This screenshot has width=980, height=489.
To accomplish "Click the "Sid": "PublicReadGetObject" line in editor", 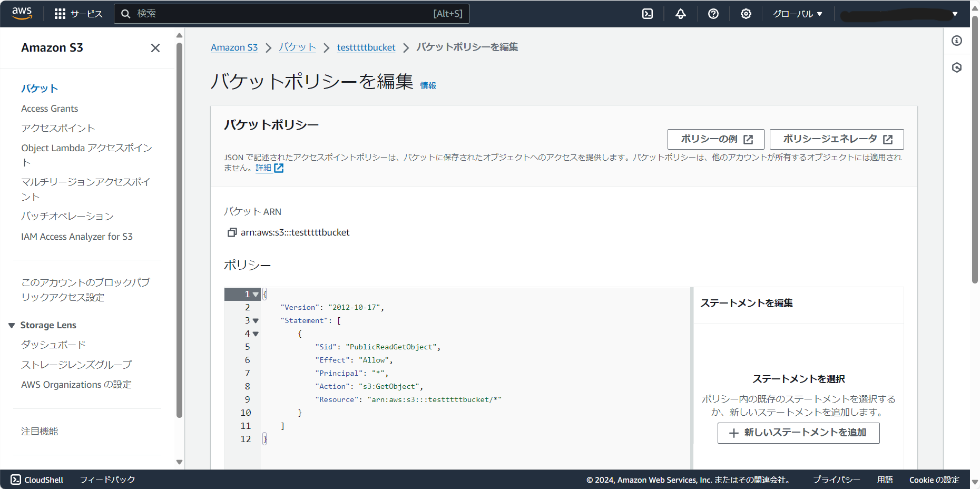I will [378, 347].
